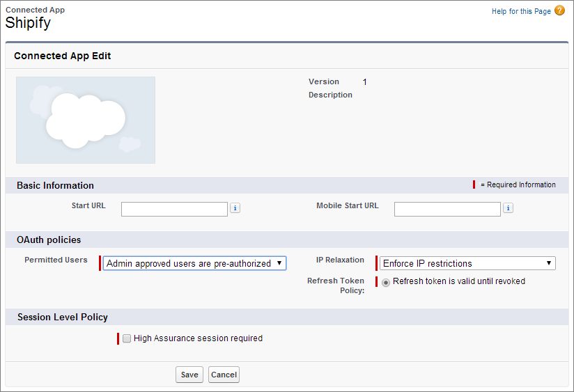The image size is (574, 392).
Task: Click the Session Level Policy section header
Action: tap(63, 317)
